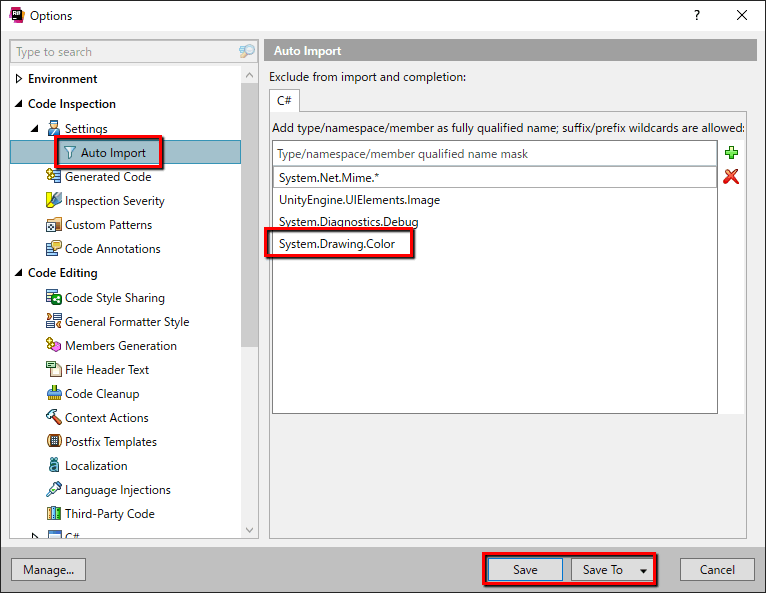Open the Manage... button

click(48, 570)
